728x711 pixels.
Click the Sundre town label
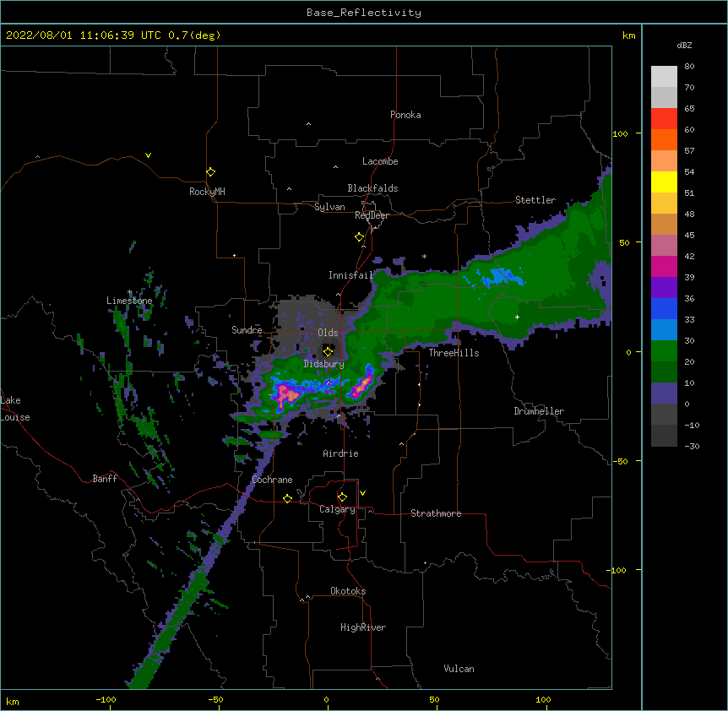click(247, 330)
